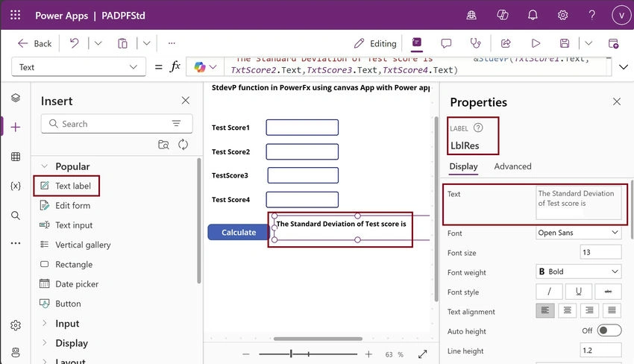This screenshot has width=634, height=364.
Task: Open the toolbar overflow ellipsis
Action: point(172,43)
